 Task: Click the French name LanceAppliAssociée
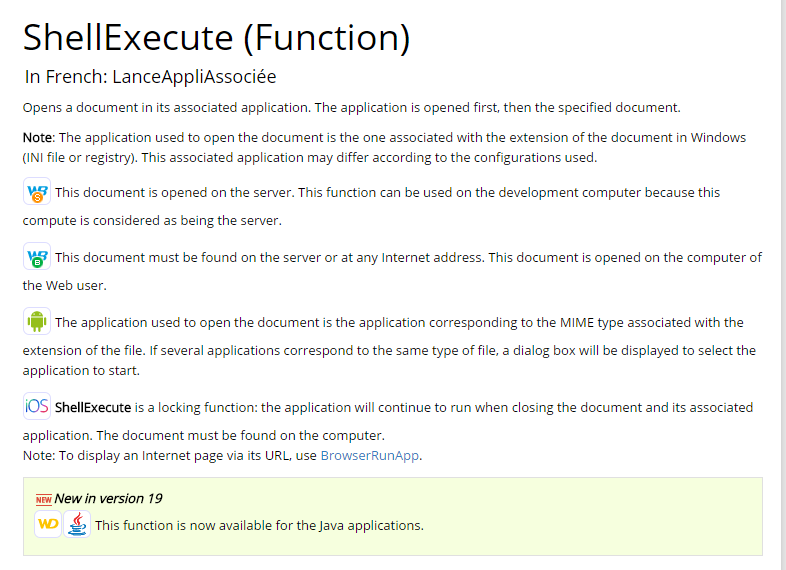194,76
